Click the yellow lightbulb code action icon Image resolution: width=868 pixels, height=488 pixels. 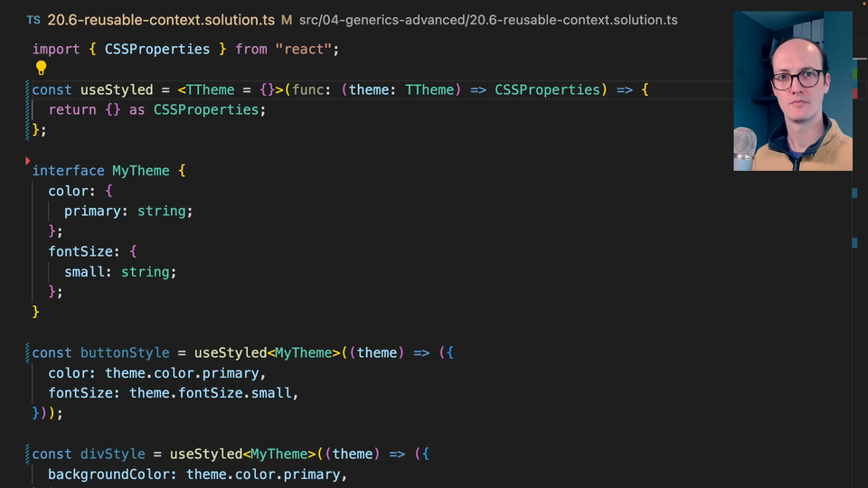click(x=41, y=68)
